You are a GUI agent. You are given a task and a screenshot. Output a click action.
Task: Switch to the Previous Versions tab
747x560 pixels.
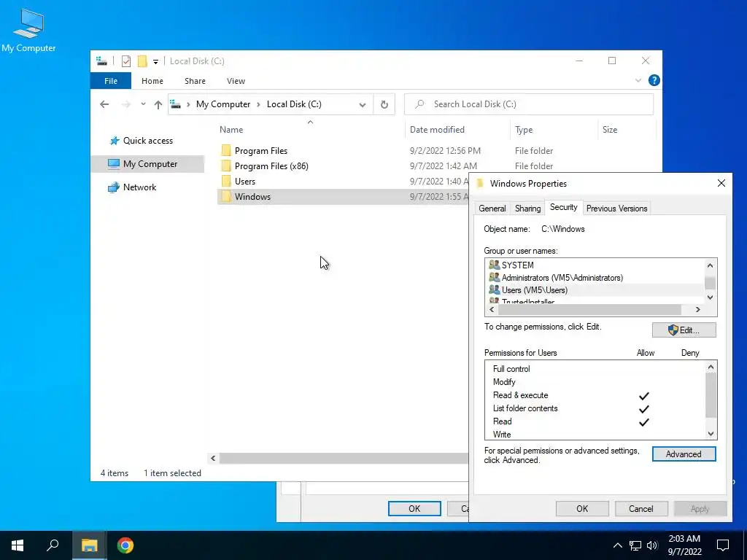(x=616, y=209)
